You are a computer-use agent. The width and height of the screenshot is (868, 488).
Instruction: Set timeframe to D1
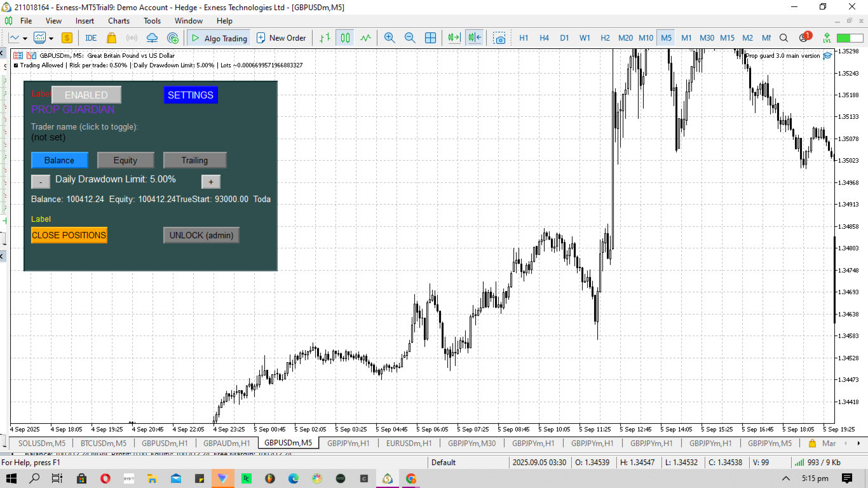tap(564, 38)
